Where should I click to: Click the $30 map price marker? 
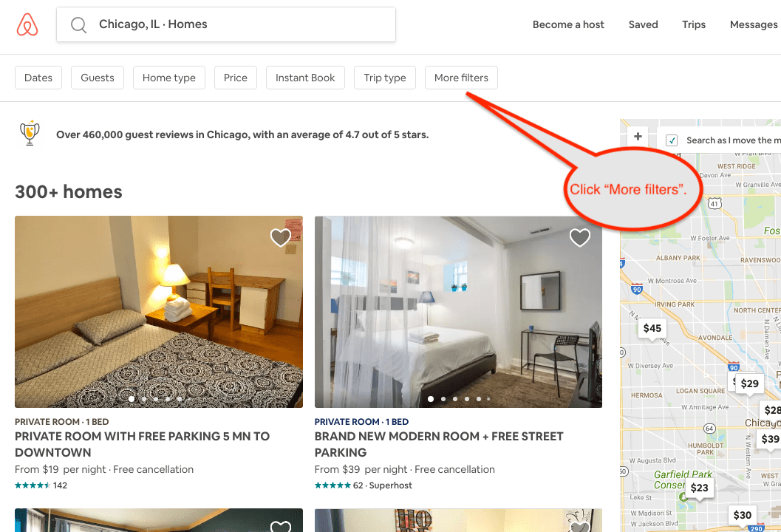point(742,515)
